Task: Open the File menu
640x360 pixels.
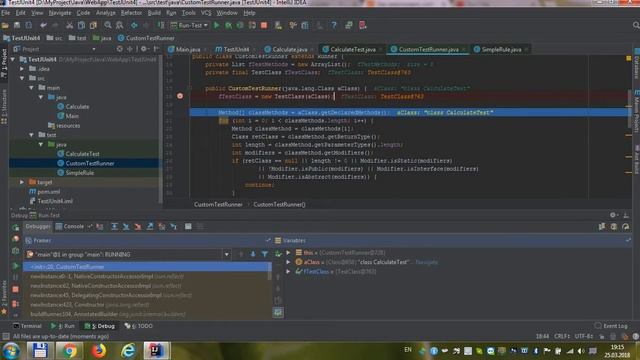Action: point(6,13)
